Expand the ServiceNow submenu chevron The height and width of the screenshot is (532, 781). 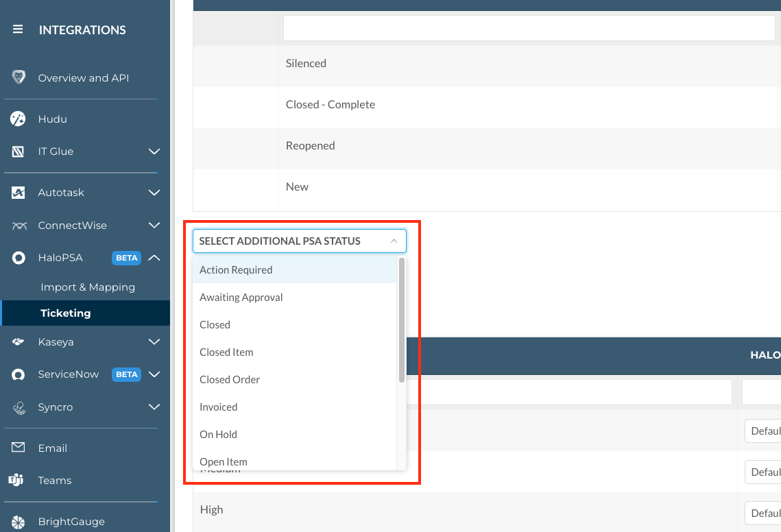[x=154, y=374]
